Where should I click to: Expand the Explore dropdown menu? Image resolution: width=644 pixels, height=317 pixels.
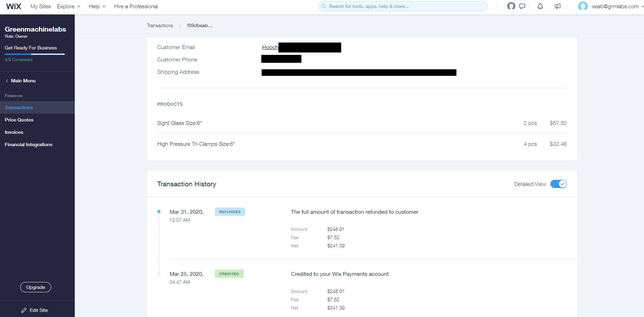[69, 7]
